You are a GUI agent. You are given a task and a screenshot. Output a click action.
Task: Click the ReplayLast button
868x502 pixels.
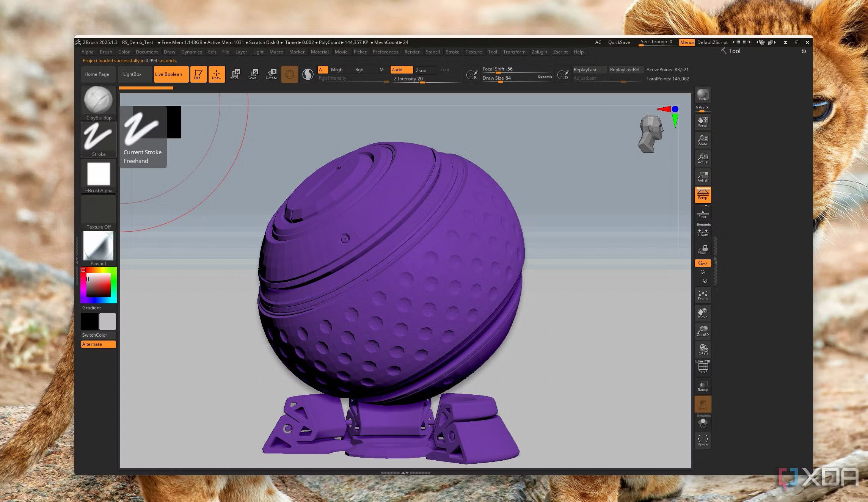click(590, 70)
